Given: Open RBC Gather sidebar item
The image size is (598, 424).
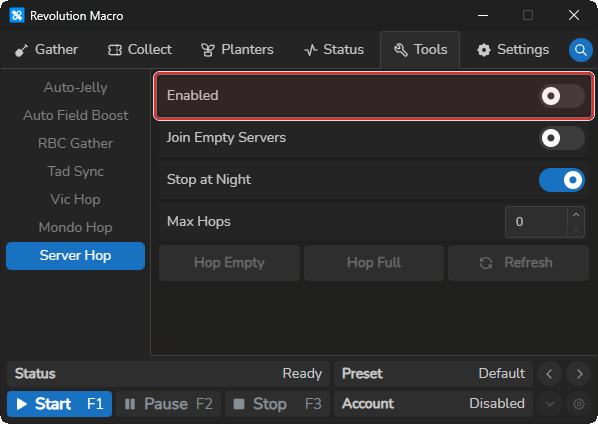Looking at the screenshot, I should tap(76, 143).
